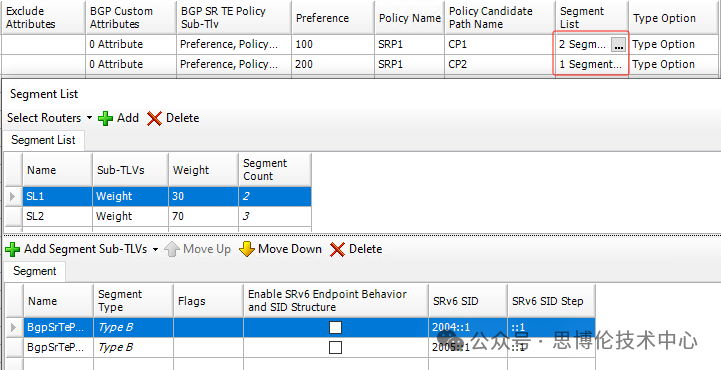Click the red X Delete icon above the Segment List tab
Image resolution: width=721 pixels, height=370 pixels.
tap(154, 119)
